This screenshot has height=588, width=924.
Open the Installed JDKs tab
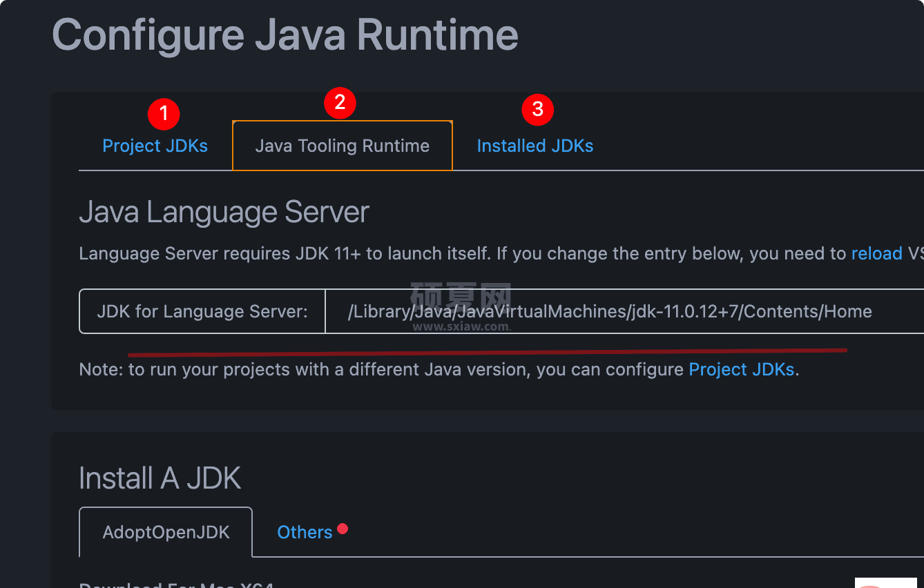[x=535, y=146]
